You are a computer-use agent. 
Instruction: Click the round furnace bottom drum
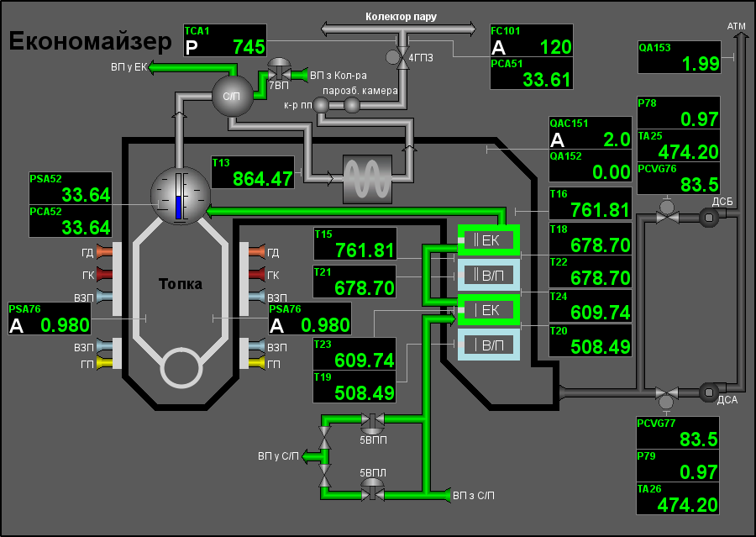pyautogui.click(x=181, y=367)
